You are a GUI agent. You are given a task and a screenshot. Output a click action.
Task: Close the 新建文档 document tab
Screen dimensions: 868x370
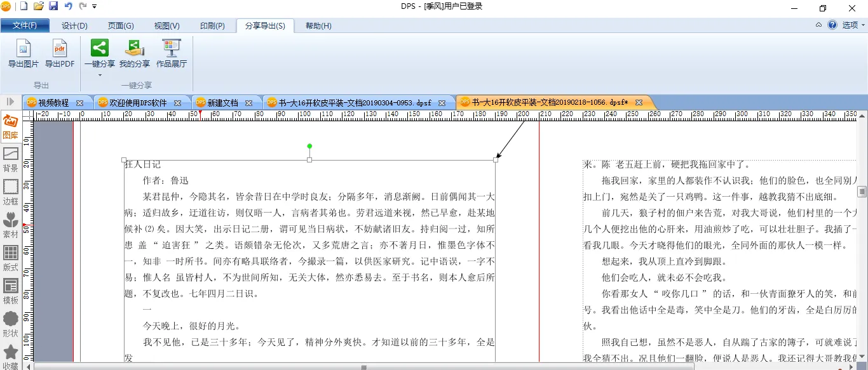[249, 103]
